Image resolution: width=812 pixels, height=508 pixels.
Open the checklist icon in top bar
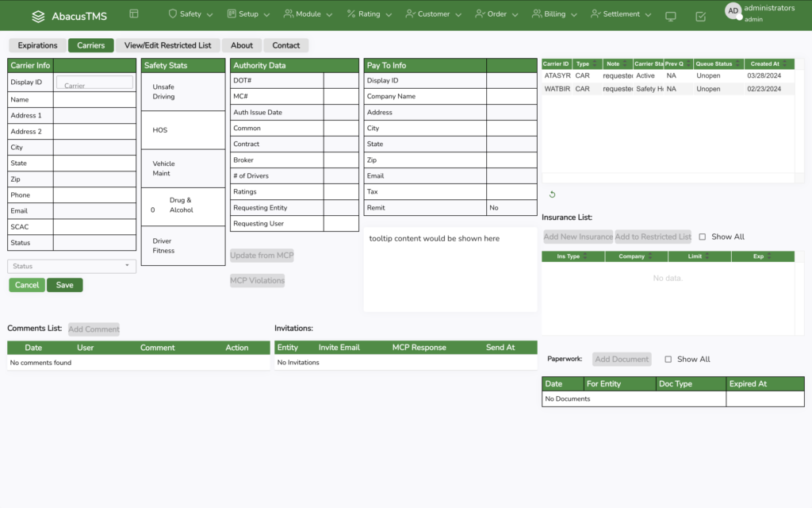[700, 16]
